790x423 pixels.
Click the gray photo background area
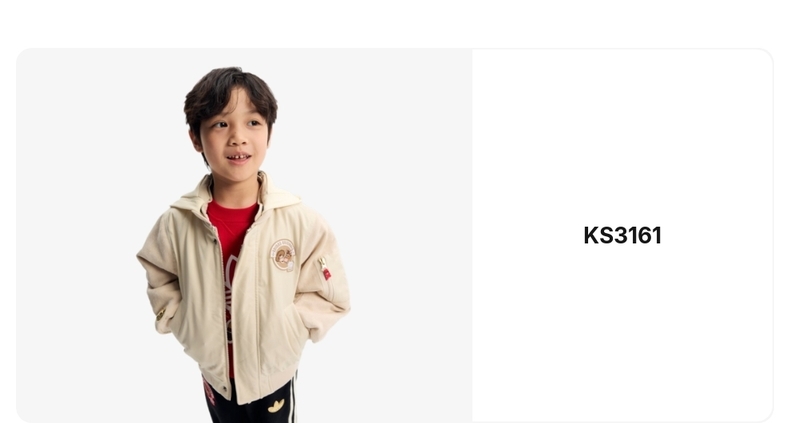[x=403, y=201]
